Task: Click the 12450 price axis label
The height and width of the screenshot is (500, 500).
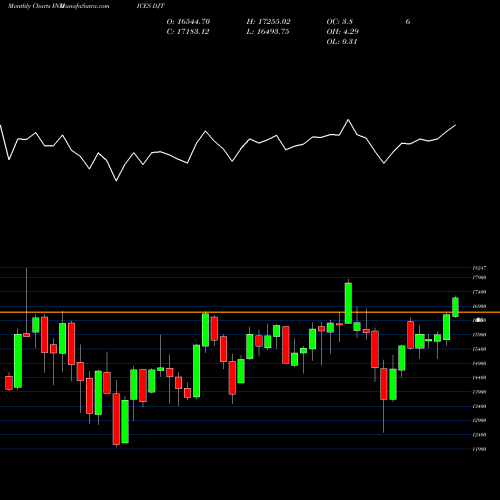Action: tap(479, 435)
